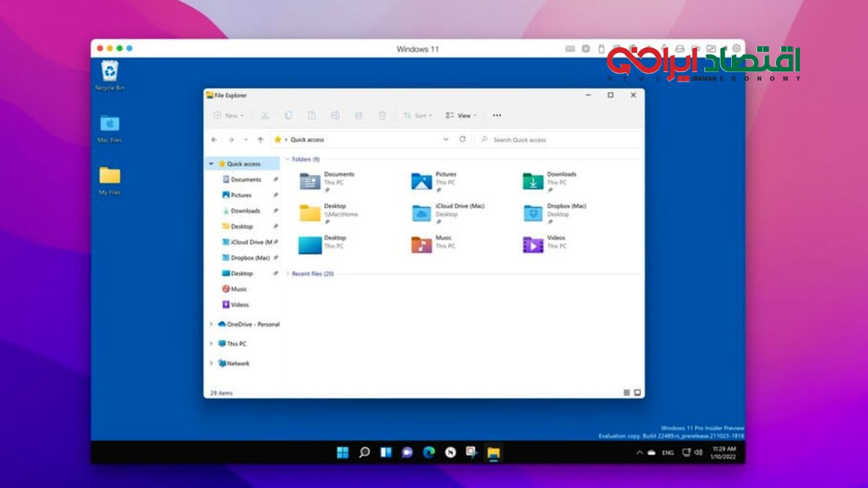Switch to details view in status bar
Screen dimensions: 868x488
coord(627,393)
